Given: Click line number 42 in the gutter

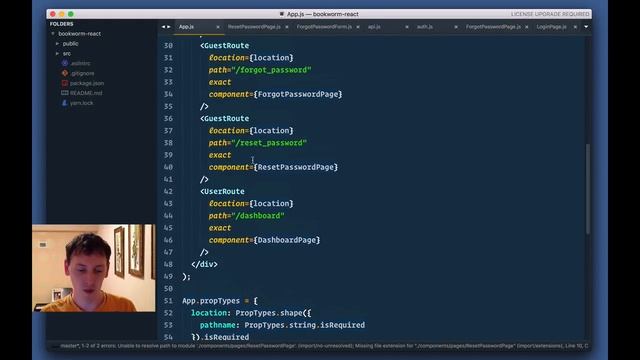Looking at the screenshot, I should pos(168,191).
